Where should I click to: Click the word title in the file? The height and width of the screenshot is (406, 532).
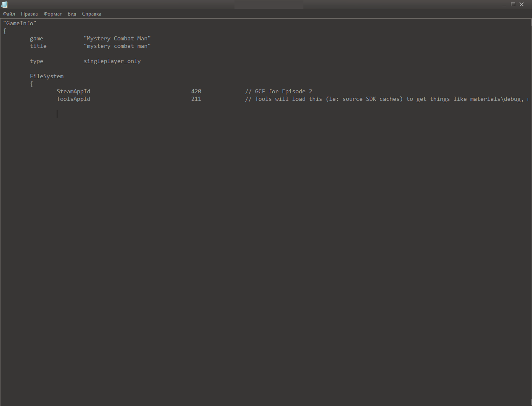pyautogui.click(x=38, y=46)
